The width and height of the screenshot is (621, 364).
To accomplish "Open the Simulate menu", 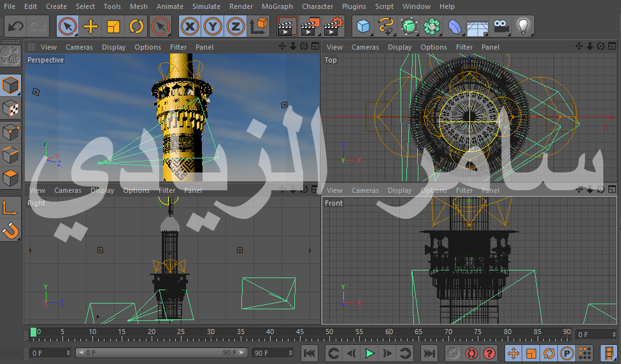I will (x=206, y=6).
